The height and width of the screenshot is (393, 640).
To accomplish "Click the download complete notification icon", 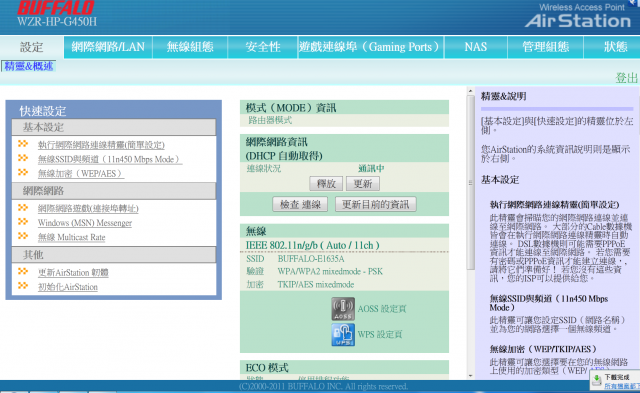I will click(x=597, y=380).
